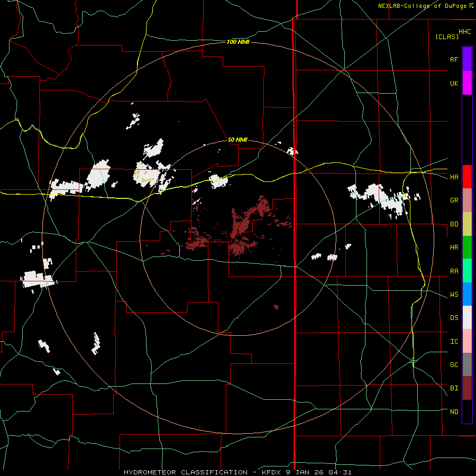Click the IC legend label
The height and width of the screenshot is (476, 476).
(454, 342)
